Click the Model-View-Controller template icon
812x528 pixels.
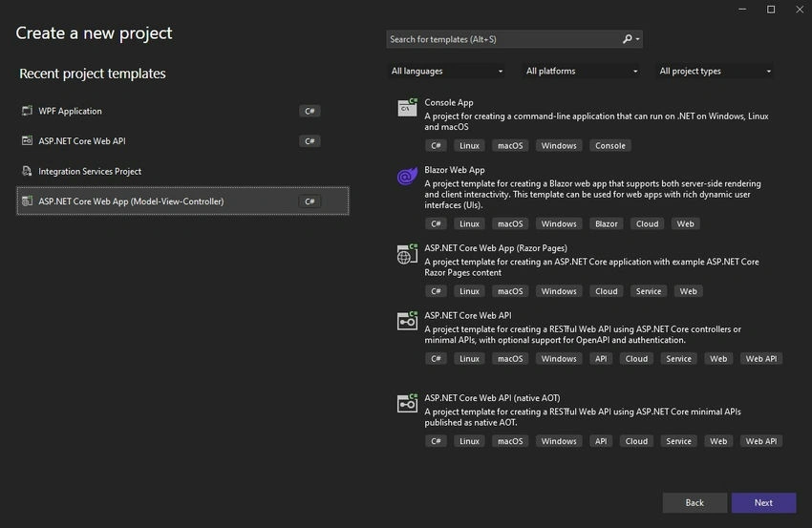click(x=27, y=201)
